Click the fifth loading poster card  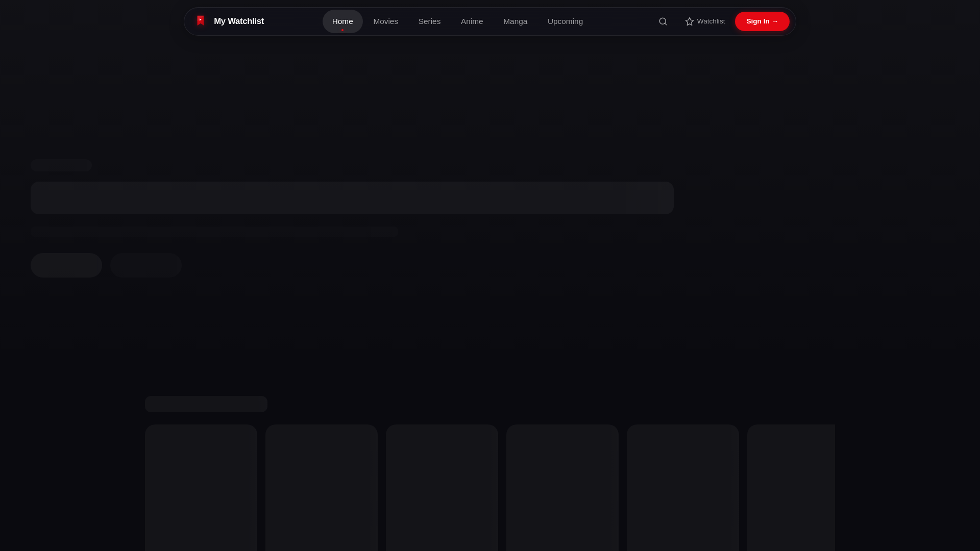pos(682,487)
